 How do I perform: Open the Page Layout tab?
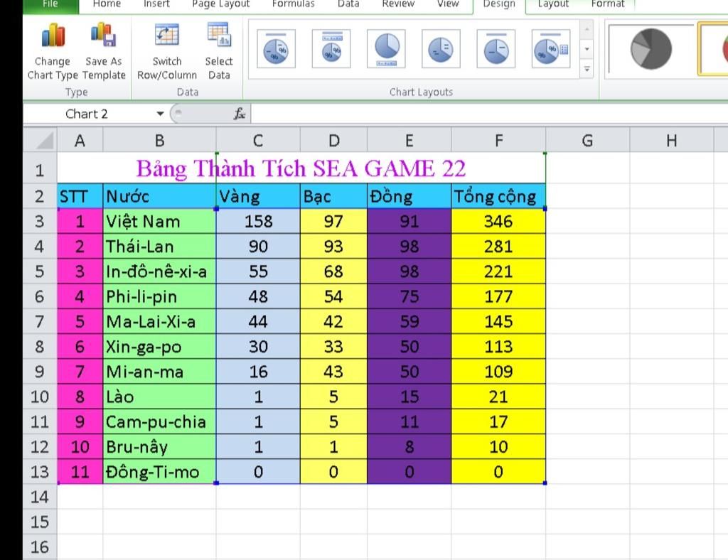click(221, 4)
